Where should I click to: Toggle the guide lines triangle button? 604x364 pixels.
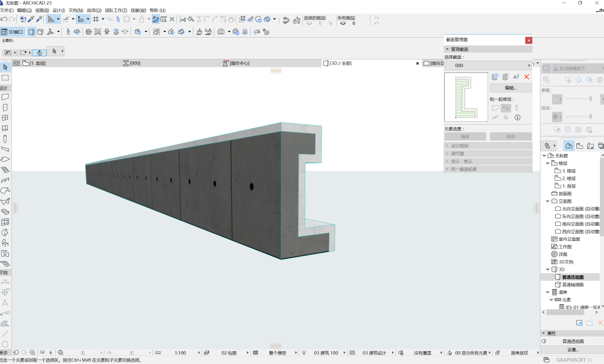pyautogui.click(x=51, y=19)
